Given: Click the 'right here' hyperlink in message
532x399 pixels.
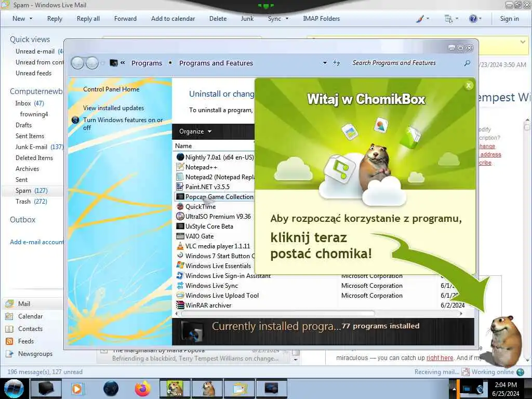Looking at the screenshot, I should pyautogui.click(x=440, y=357).
